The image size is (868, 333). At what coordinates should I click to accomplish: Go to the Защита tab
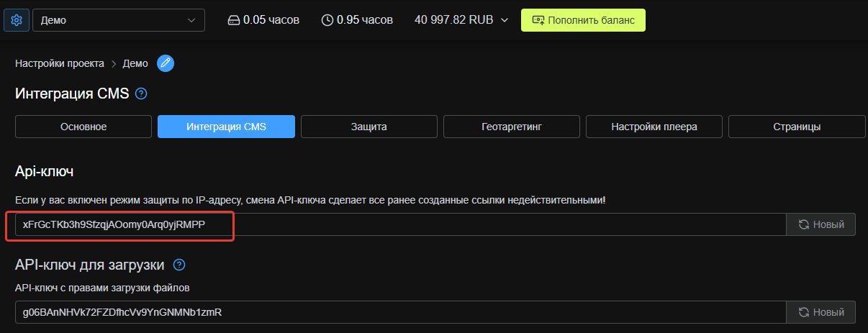(x=369, y=127)
